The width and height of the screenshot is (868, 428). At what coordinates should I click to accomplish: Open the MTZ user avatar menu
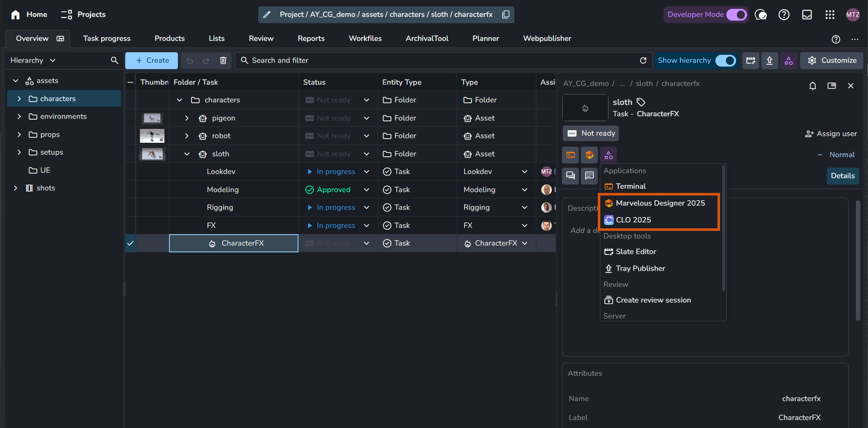click(853, 15)
